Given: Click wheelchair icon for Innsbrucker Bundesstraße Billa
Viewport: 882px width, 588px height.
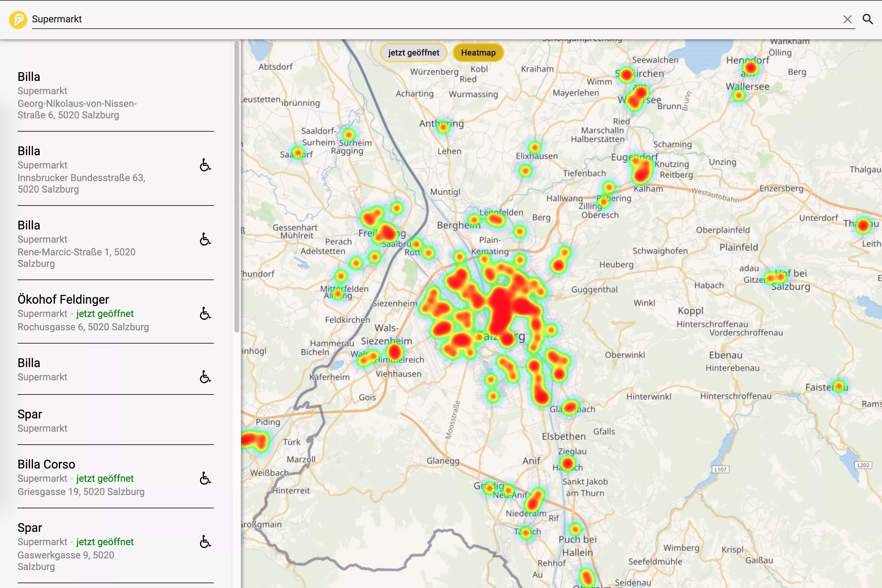Looking at the screenshot, I should (x=205, y=165).
